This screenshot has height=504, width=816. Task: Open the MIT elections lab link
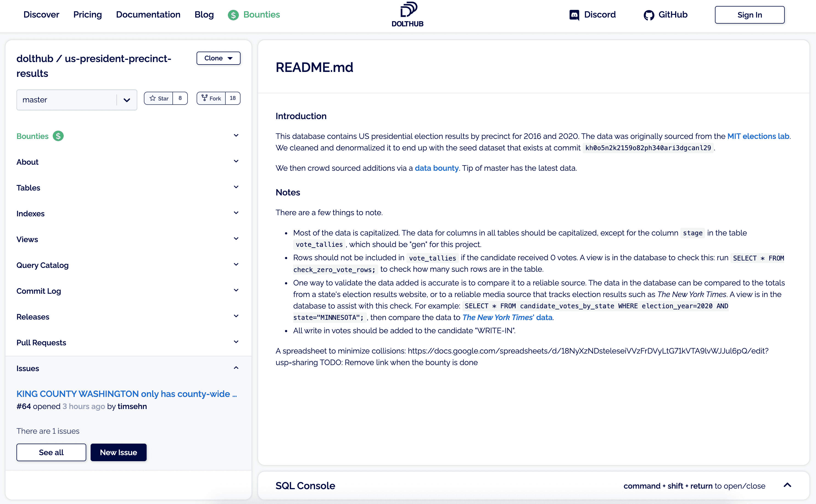click(x=758, y=136)
